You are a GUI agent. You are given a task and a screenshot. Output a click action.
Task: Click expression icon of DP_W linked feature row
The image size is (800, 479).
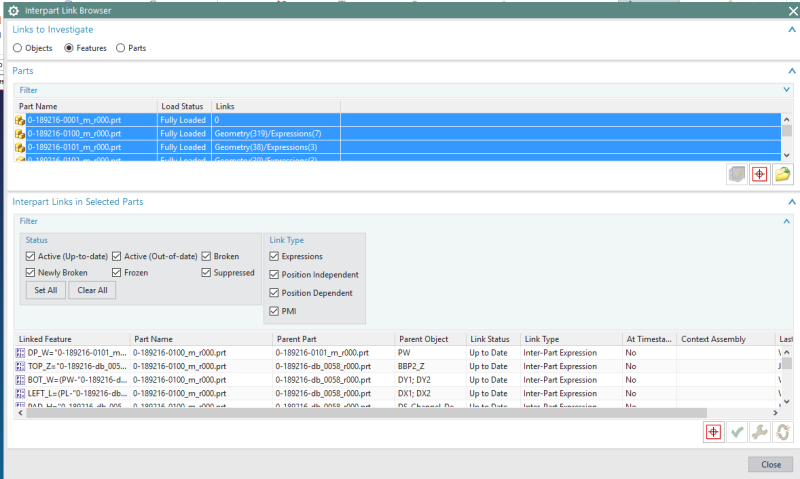tap(20, 352)
